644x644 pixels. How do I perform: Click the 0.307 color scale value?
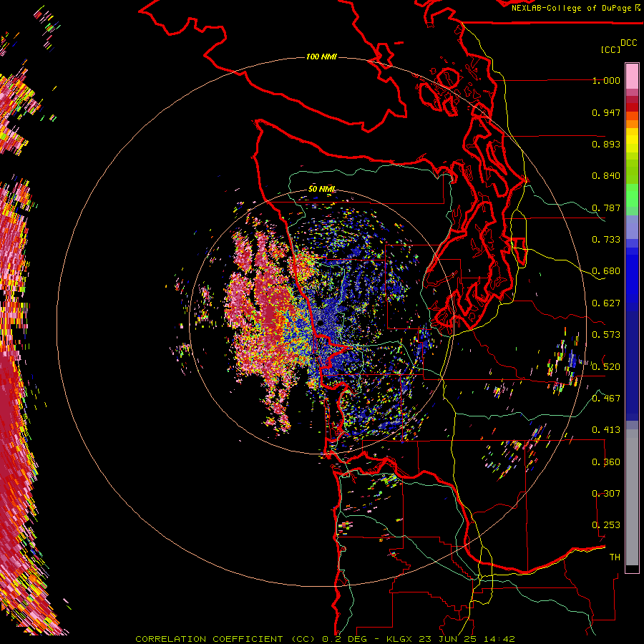coord(606,494)
